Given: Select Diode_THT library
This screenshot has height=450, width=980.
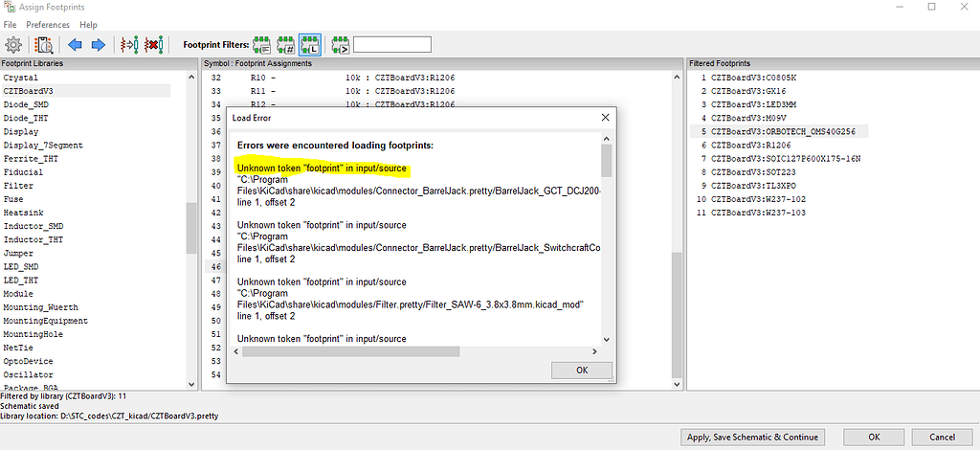Looking at the screenshot, I should click(x=26, y=118).
